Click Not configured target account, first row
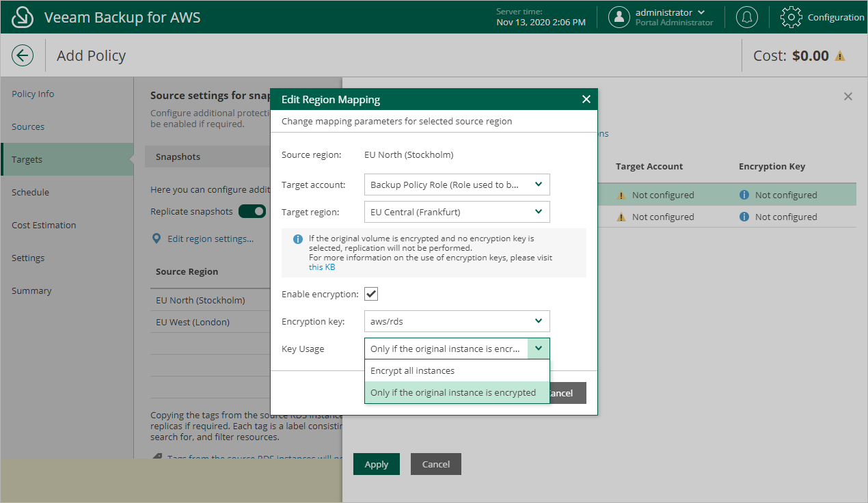This screenshot has height=503, width=868. [663, 195]
